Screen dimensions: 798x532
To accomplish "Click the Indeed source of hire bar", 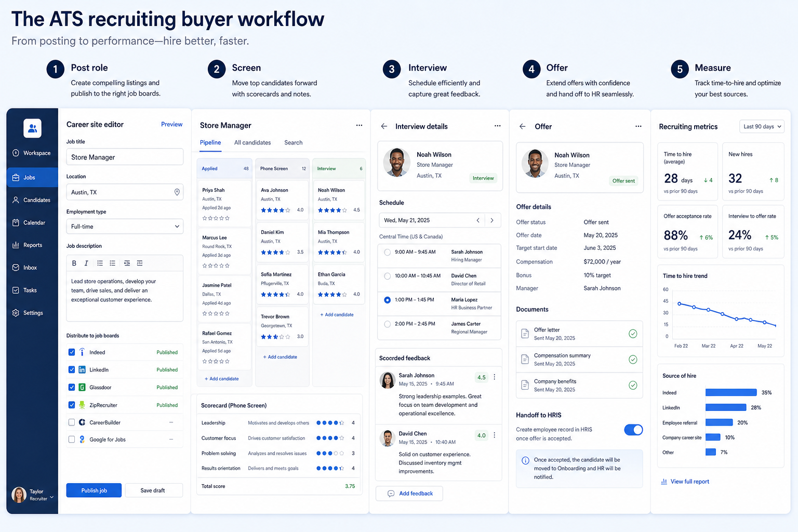I will (731, 393).
